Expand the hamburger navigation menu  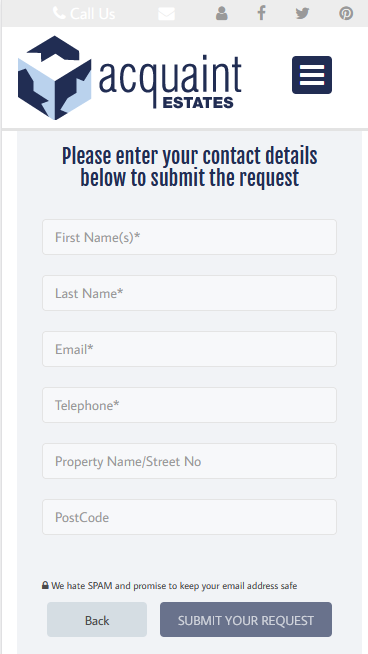pos(312,75)
